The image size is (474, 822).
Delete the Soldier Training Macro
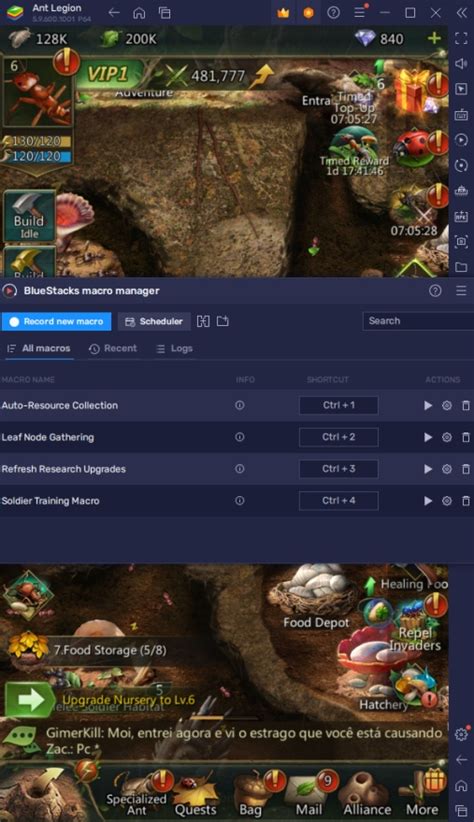[466, 501]
